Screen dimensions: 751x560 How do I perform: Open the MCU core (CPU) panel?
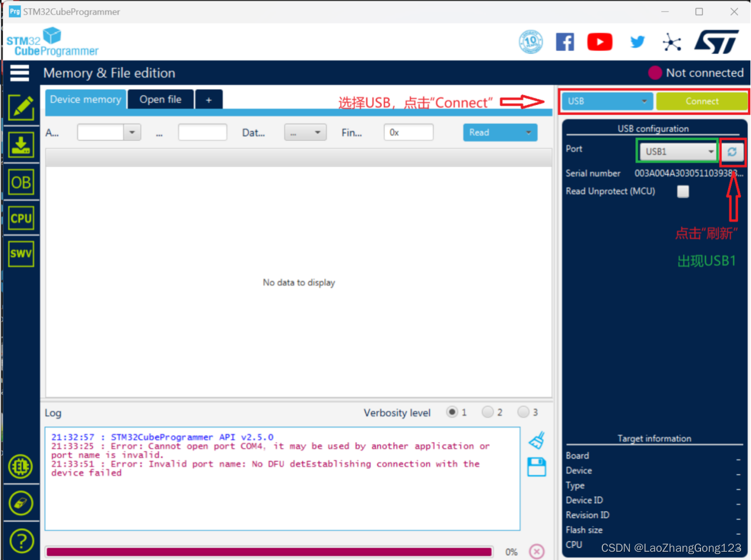click(x=21, y=218)
